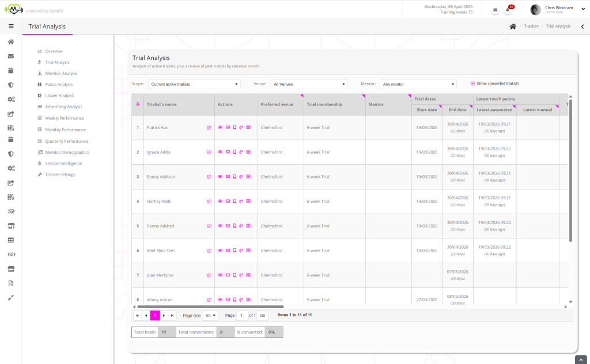Screen dimensions: 590x364
Task: Uncheck the Show converted trialists checkbox
Action: pyautogui.click(x=473, y=84)
